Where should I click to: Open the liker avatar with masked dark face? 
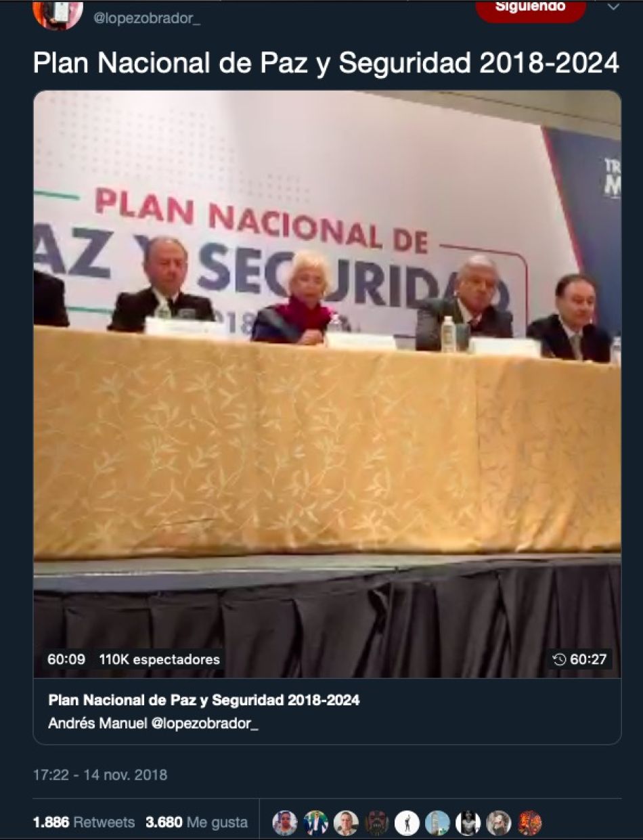[376, 822]
